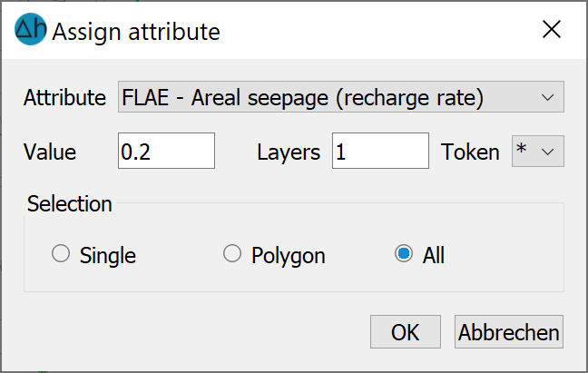Image resolution: width=588 pixels, height=373 pixels.
Task: Select the Single radio button
Action: point(61,254)
